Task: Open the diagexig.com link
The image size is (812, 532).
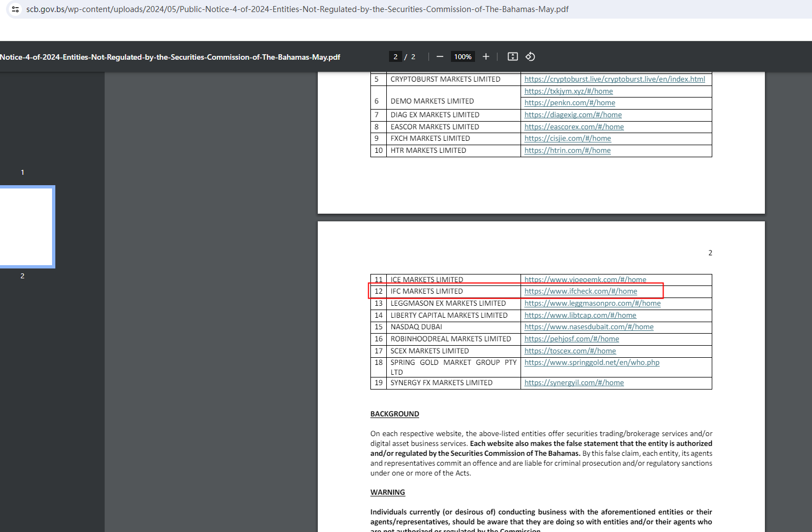Action: [x=573, y=115]
